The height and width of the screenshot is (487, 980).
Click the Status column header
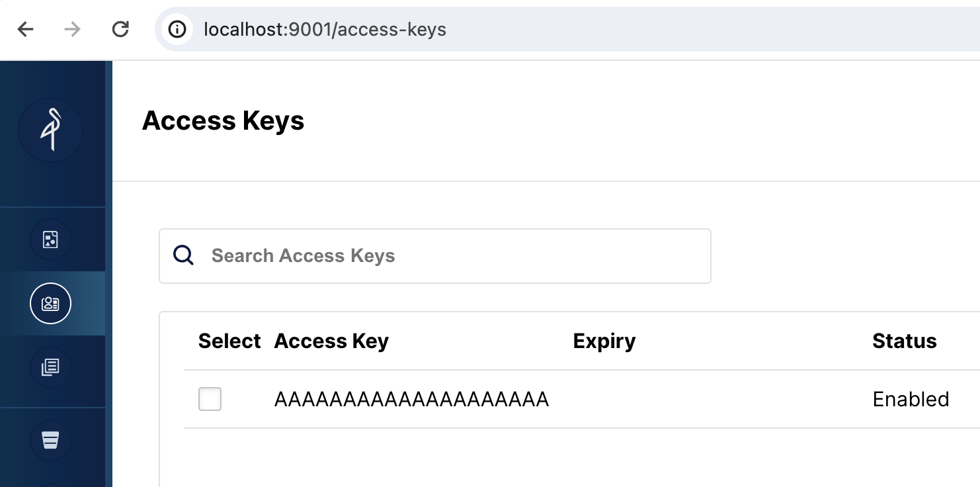tap(904, 341)
